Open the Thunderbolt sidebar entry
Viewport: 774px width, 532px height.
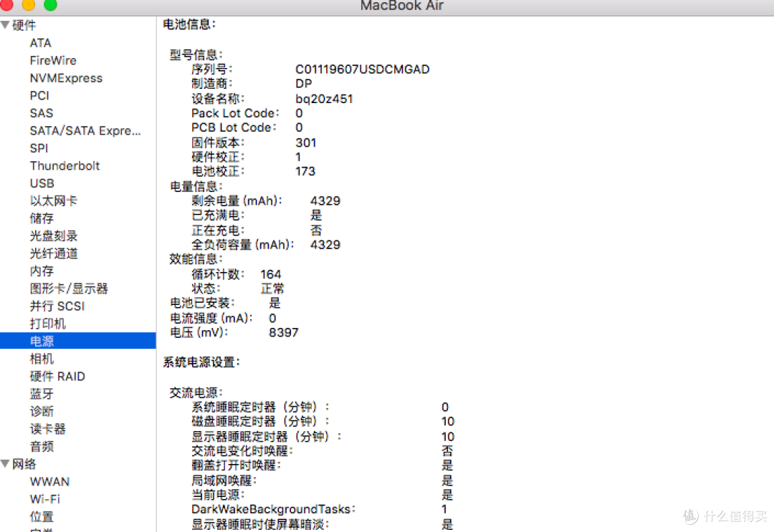coord(64,165)
